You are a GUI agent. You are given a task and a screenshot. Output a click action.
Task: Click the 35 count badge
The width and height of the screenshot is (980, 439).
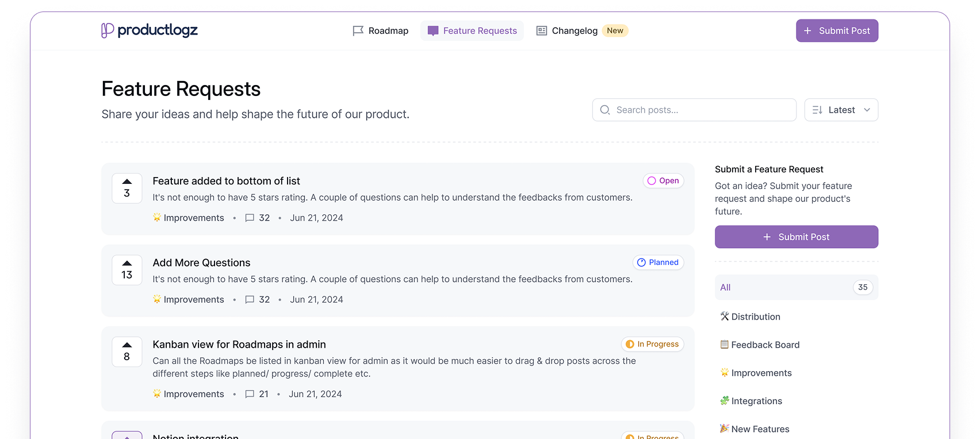coord(863,287)
